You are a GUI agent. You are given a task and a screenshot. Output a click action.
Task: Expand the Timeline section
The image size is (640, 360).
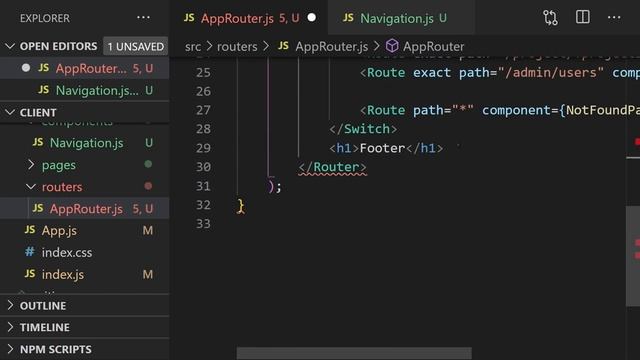pos(10,327)
